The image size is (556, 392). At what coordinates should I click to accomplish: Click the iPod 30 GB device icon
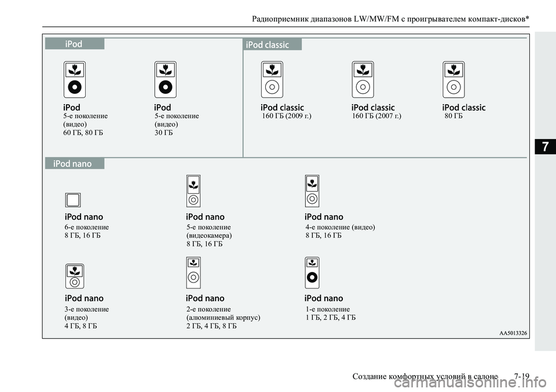click(165, 79)
